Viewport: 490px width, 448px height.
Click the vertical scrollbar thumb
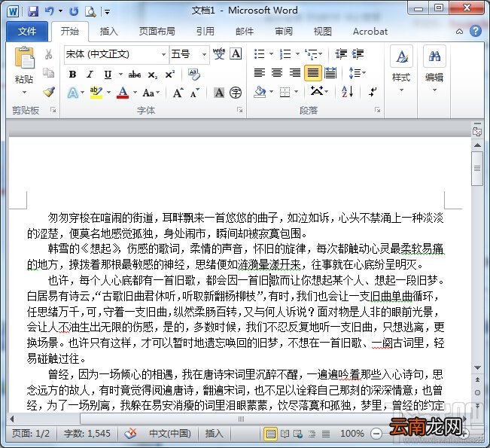point(477,169)
